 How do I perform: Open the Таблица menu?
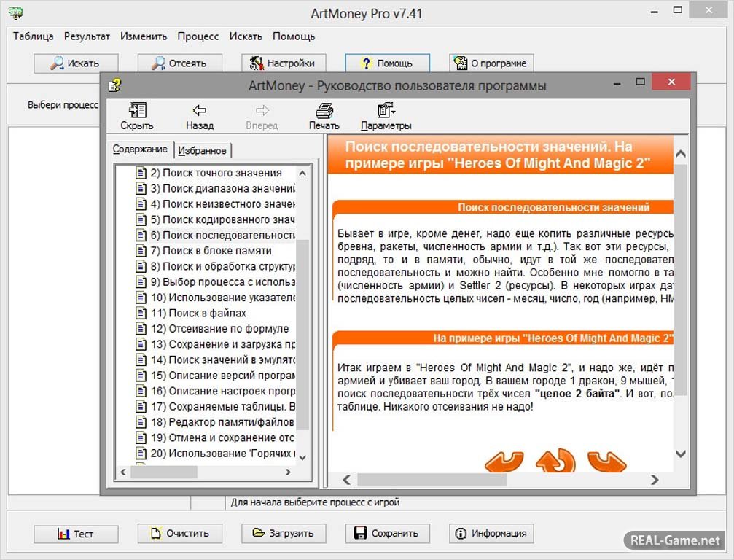click(33, 36)
